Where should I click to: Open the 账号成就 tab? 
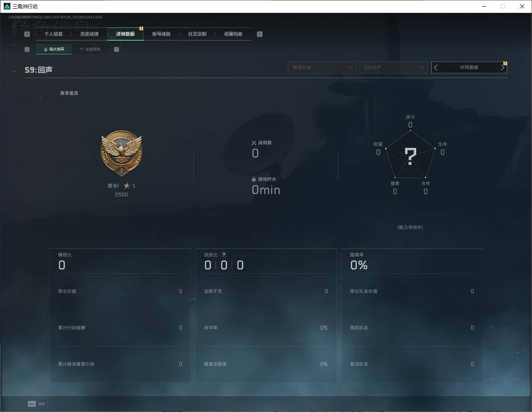click(161, 34)
